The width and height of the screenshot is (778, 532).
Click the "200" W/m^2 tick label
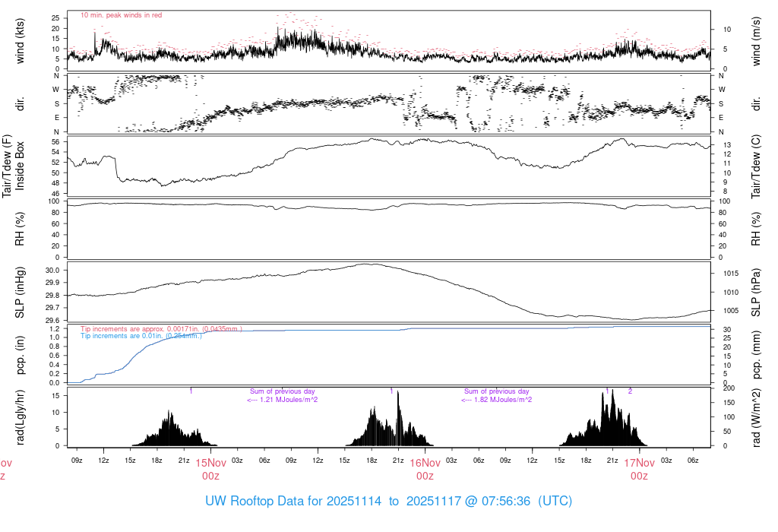(729, 388)
